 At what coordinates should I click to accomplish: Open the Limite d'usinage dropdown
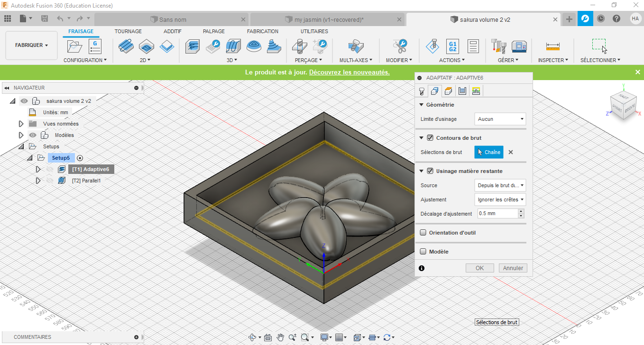500,119
